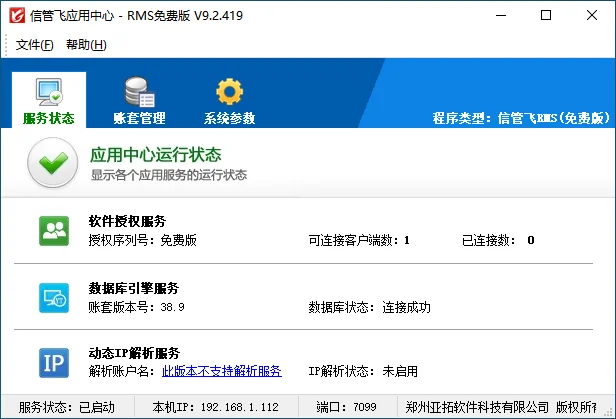Click the 程序类型: 信管飞RMS(免费版) label

[521, 118]
